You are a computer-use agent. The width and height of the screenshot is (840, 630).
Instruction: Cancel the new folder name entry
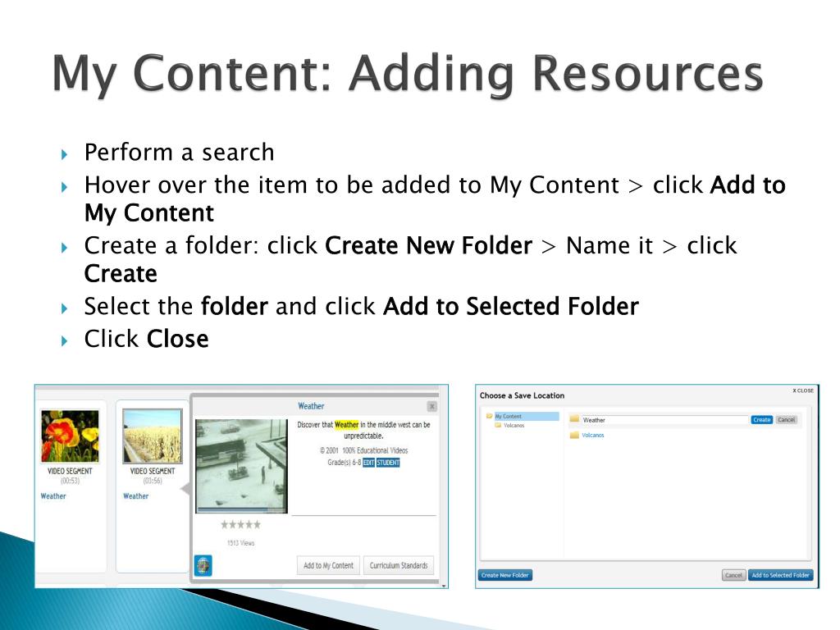tap(786, 419)
